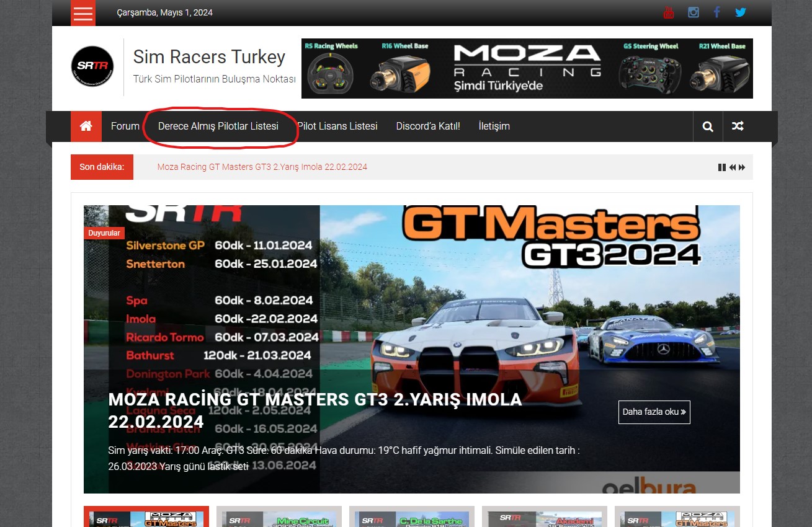Open the Twitter profile icon

point(741,12)
